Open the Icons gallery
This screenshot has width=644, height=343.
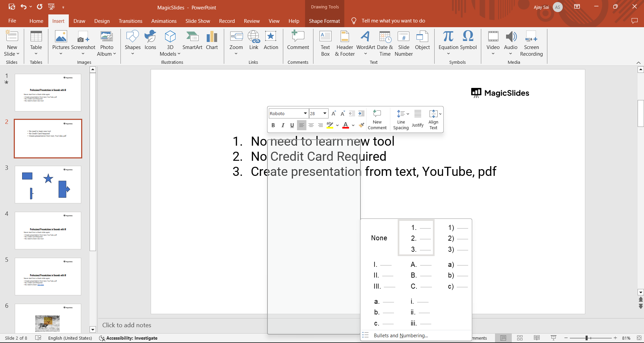pos(150,41)
